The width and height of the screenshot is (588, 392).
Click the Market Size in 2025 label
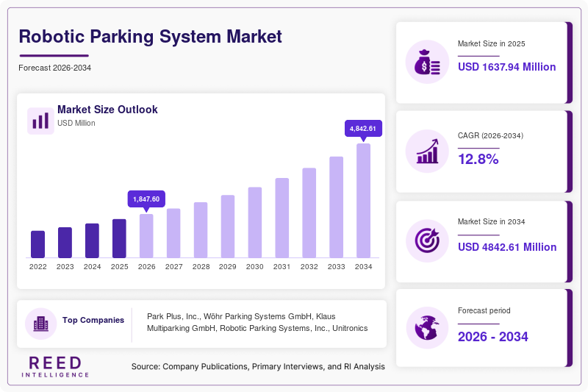tap(491, 44)
